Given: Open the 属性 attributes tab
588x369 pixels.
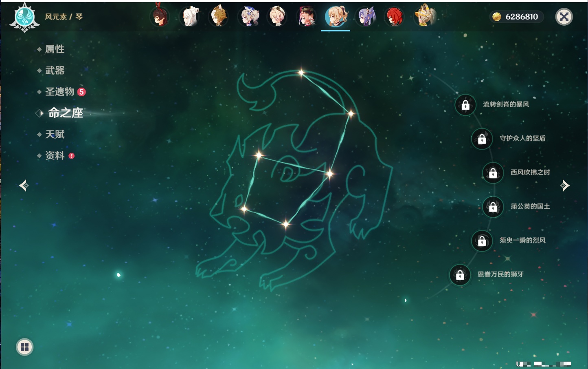Looking at the screenshot, I should pos(55,49).
